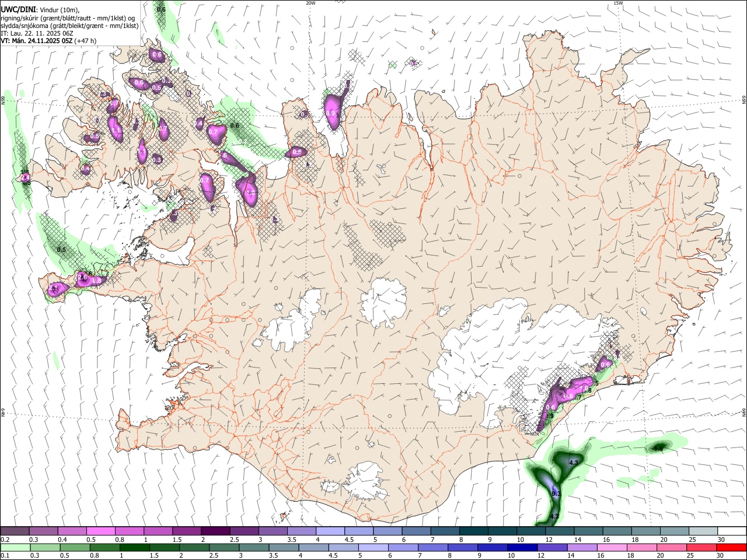Click the darkest purple 2 snow legend swatch

click(215, 531)
